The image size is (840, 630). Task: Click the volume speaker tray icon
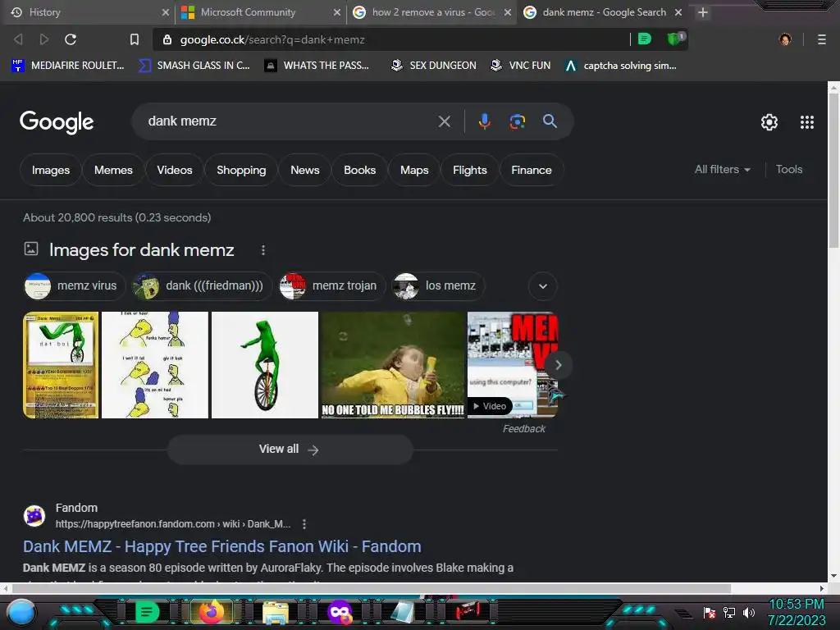pos(748,612)
